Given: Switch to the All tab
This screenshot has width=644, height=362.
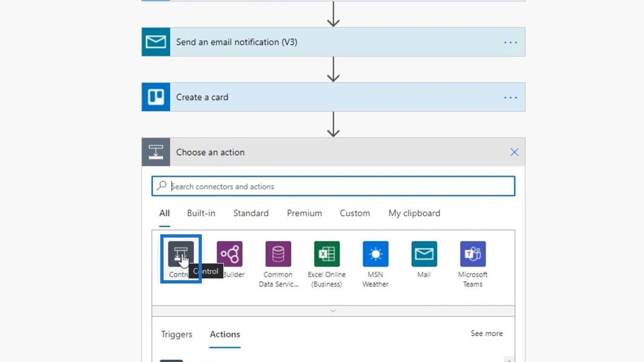Looking at the screenshot, I should 164,213.
